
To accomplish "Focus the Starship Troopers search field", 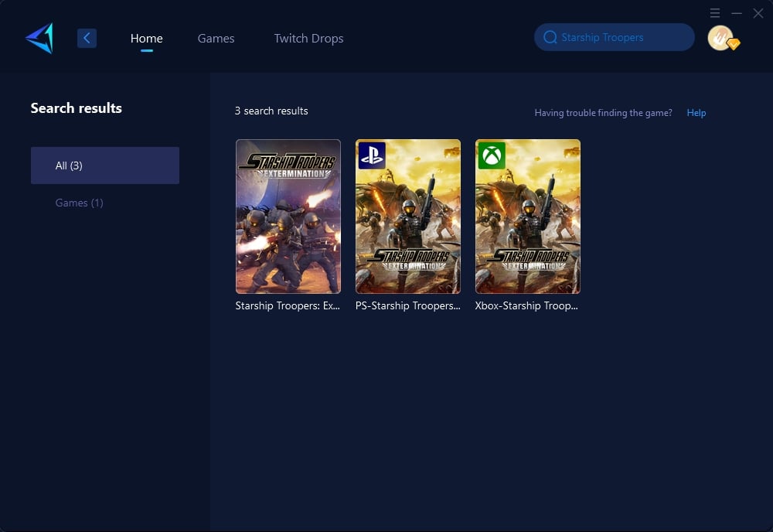I will click(618, 37).
